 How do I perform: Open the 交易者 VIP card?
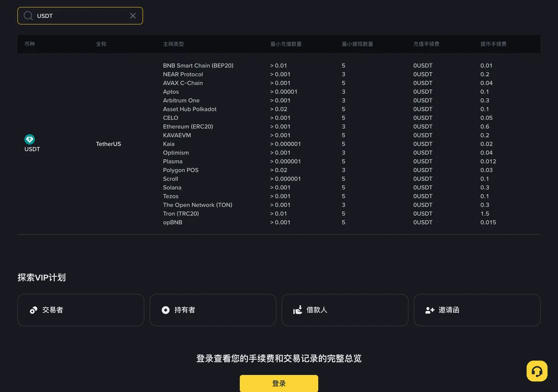point(81,310)
